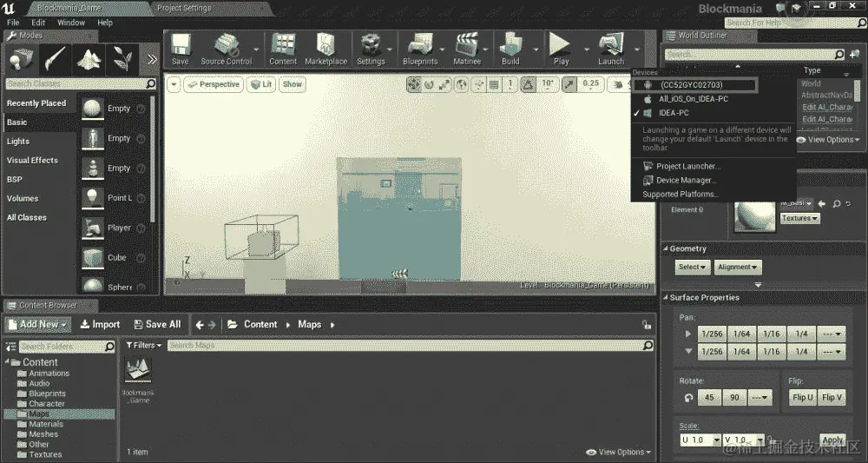Click in the Search Classes field

(81, 83)
